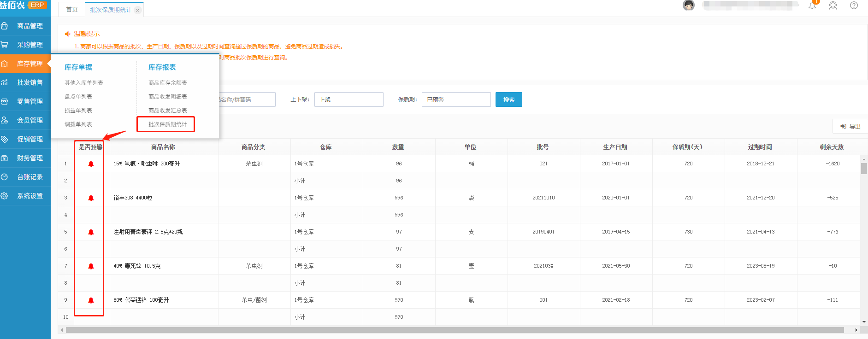The image size is (868, 339).
Task: Switch to the 首页 tab
Action: click(72, 10)
